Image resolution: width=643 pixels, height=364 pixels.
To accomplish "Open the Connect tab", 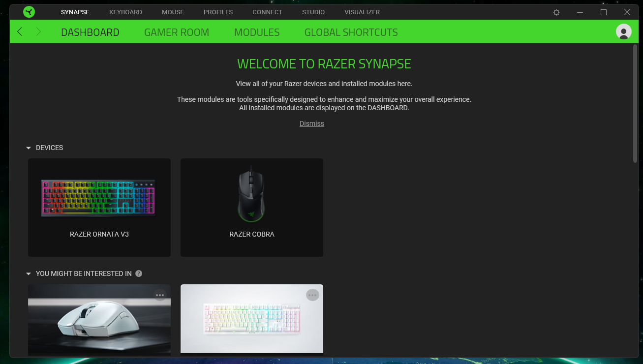I will [x=268, y=12].
